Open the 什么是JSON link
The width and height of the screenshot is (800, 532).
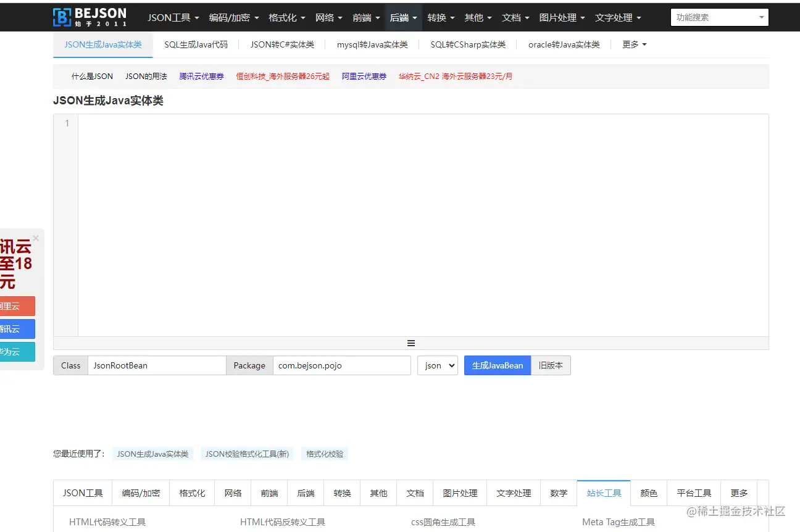pos(91,76)
